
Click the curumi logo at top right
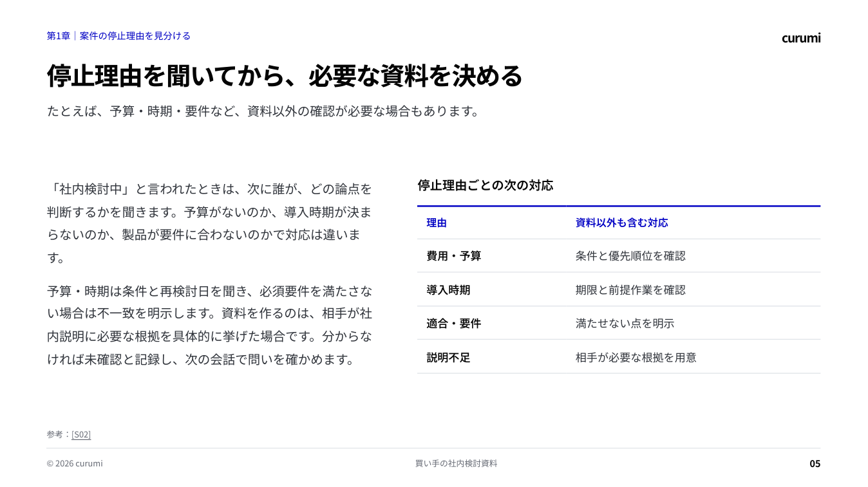pyautogui.click(x=801, y=38)
